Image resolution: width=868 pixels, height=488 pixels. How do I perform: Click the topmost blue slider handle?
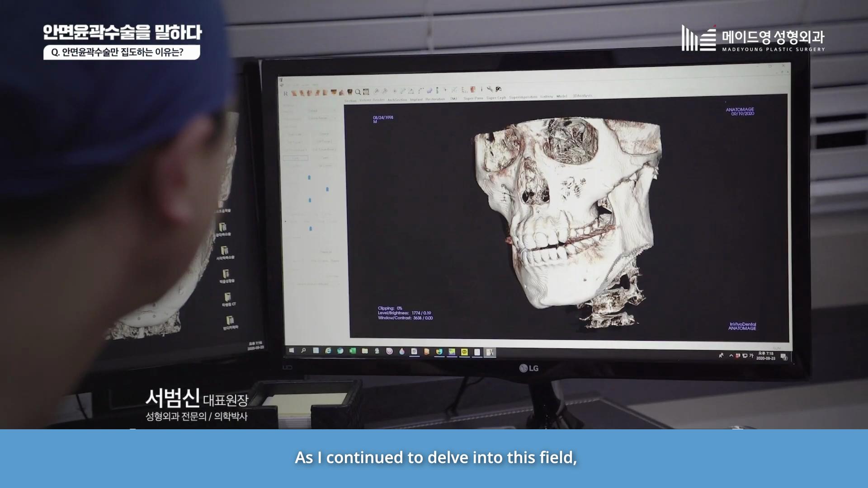(x=309, y=178)
